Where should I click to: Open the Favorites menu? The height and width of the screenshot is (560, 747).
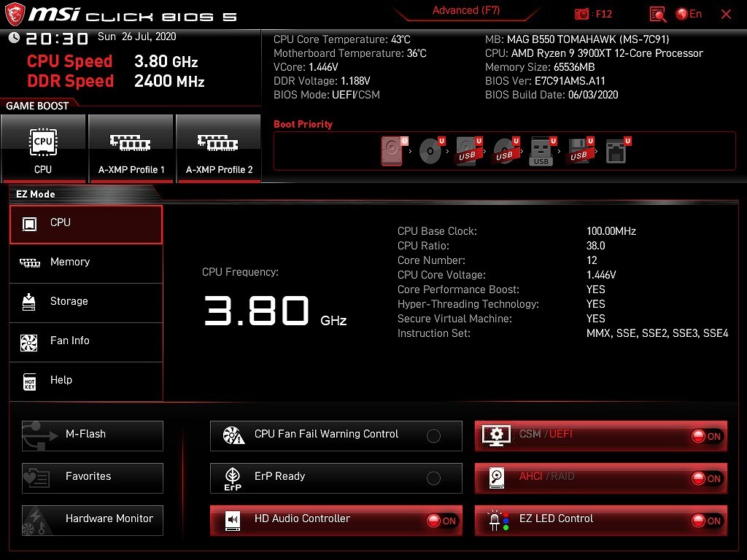tap(93, 478)
